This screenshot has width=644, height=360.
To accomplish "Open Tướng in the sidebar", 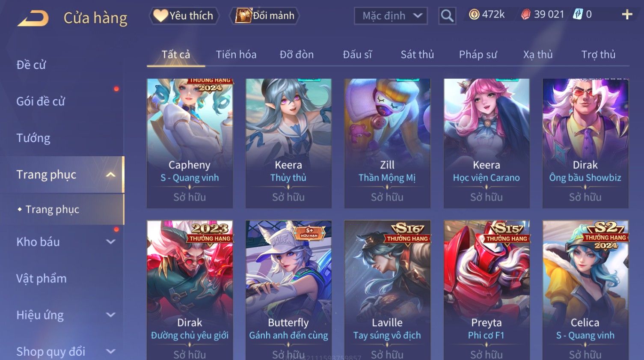I will click(x=33, y=138).
